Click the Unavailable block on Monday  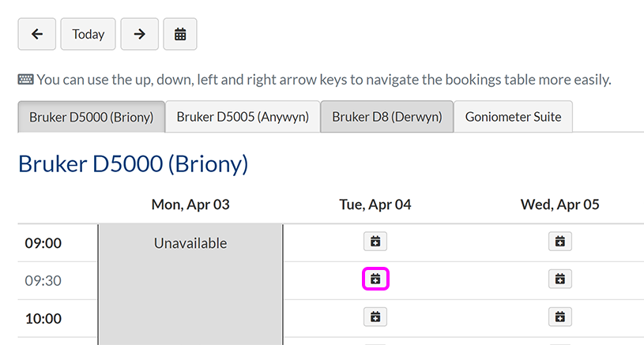[x=190, y=243]
